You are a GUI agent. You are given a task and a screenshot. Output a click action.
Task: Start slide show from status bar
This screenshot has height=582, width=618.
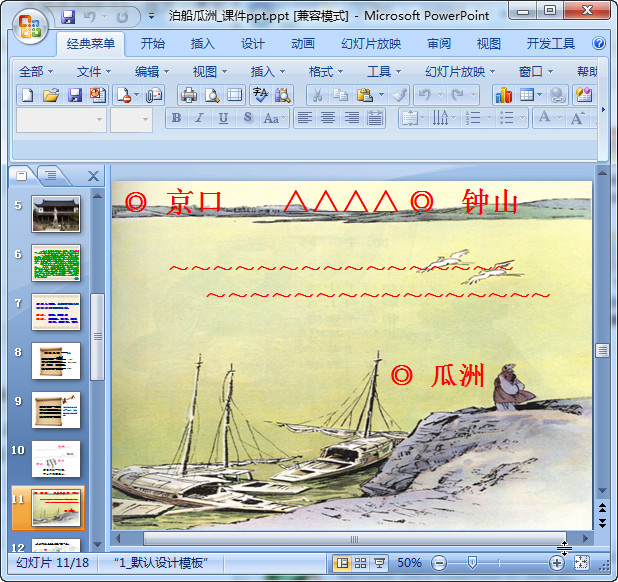pos(379,563)
